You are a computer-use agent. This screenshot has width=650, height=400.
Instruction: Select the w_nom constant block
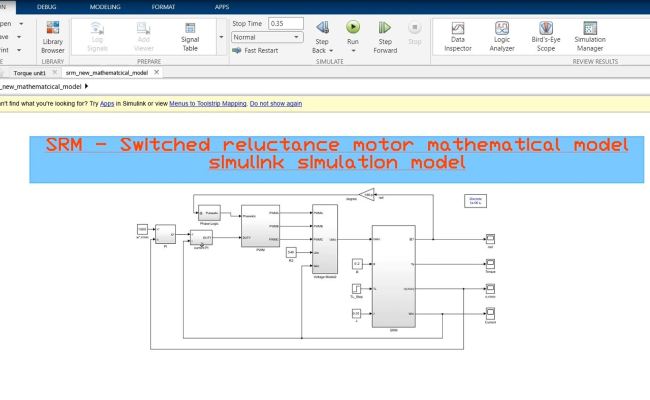(x=142, y=229)
